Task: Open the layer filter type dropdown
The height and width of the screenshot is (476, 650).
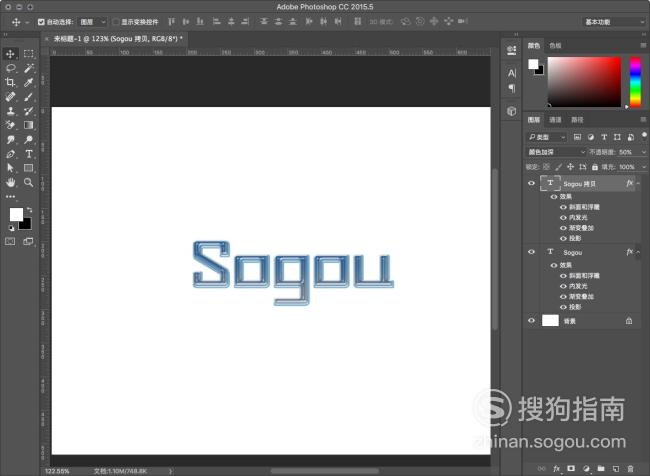Action: [546, 137]
